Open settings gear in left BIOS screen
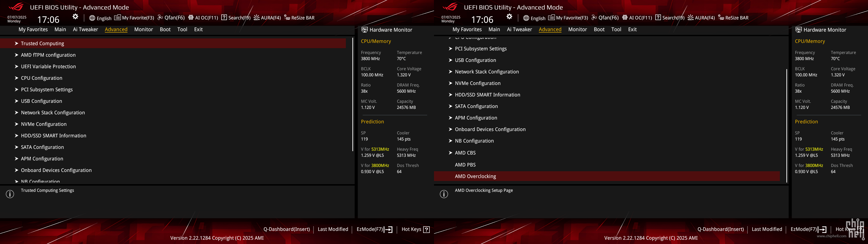The image size is (868, 244). point(75,16)
